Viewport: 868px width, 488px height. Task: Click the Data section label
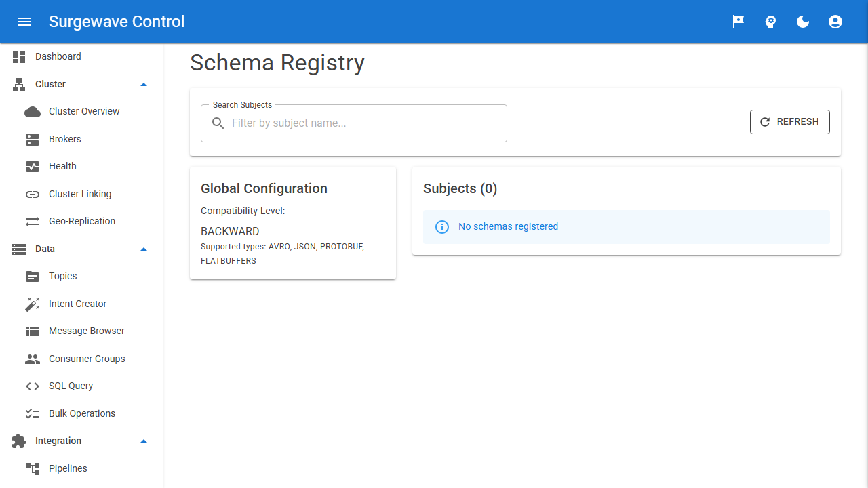[x=45, y=249]
